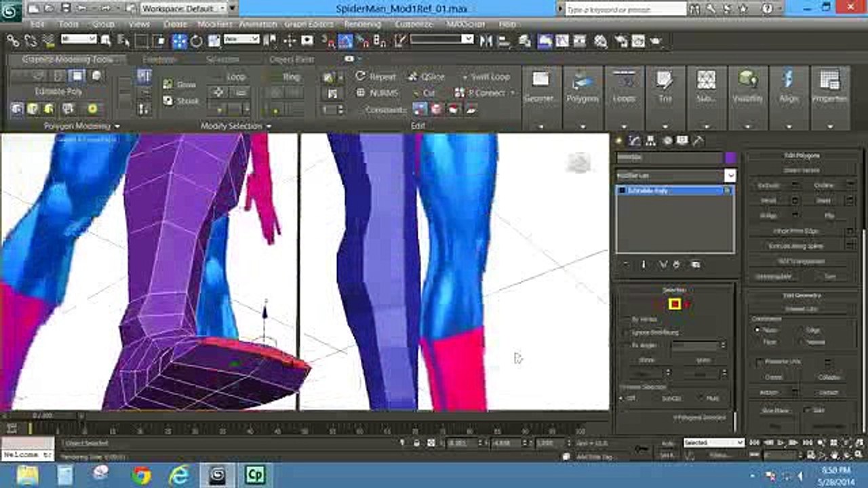868x488 pixels.
Task: Click the Swift Loop ribbon button
Action: pos(486,77)
